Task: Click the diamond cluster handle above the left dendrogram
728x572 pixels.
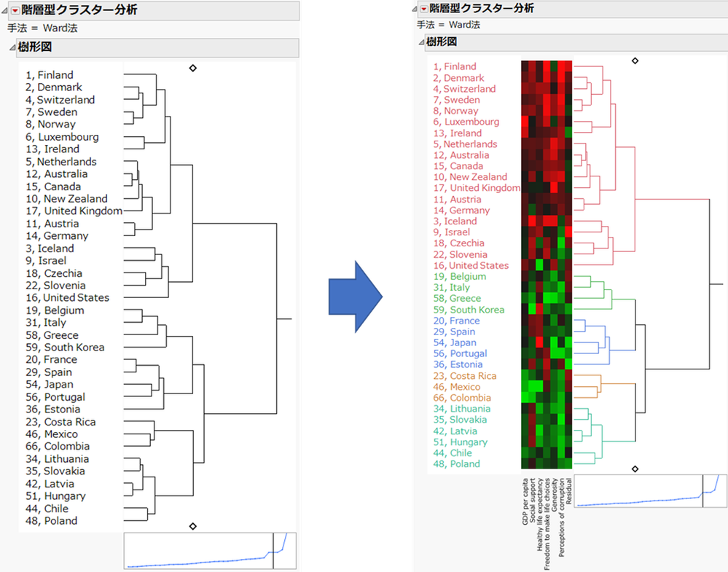Action: pyautogui.click(x=192, y=68)
